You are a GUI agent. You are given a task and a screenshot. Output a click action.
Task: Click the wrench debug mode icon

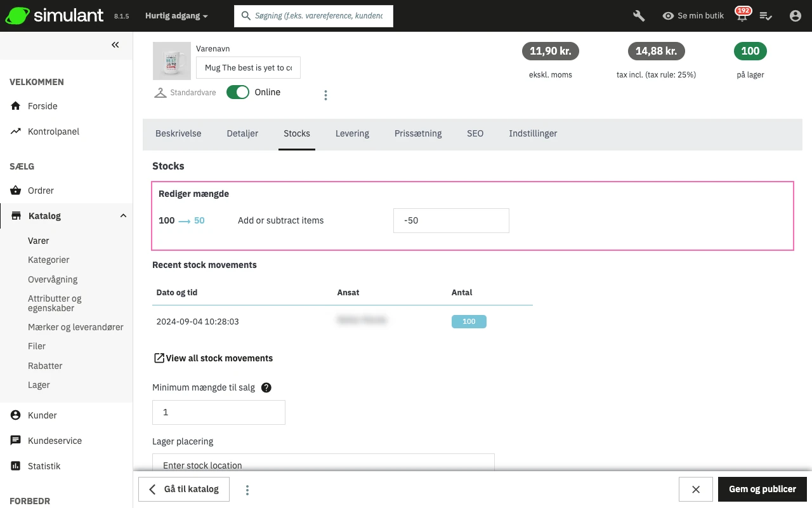point(639,16)
